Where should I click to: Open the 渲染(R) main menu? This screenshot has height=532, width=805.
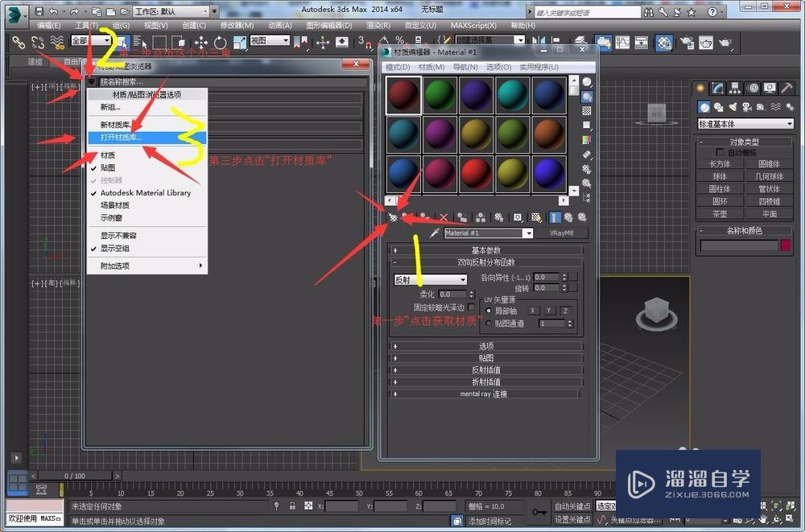coord(378,25)
